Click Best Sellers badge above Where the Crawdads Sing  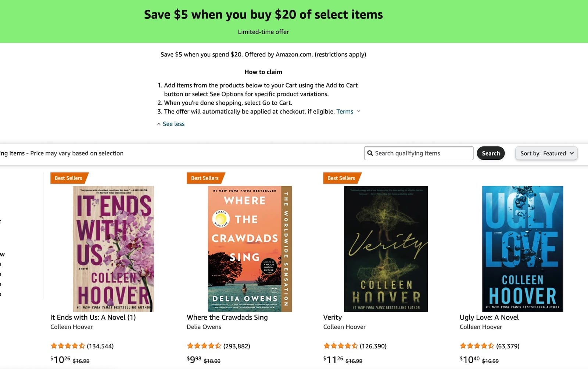point(205,178)
